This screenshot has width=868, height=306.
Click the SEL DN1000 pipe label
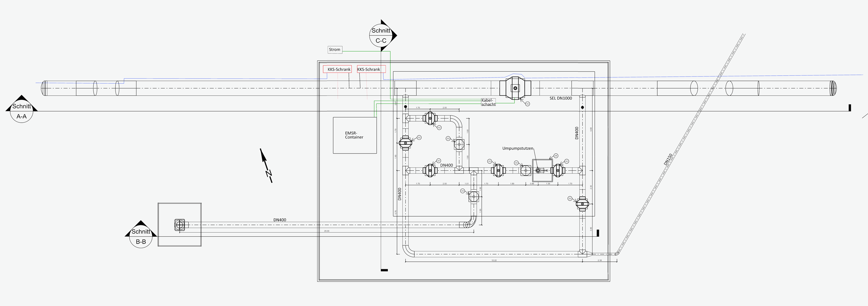tap(560, 98)
